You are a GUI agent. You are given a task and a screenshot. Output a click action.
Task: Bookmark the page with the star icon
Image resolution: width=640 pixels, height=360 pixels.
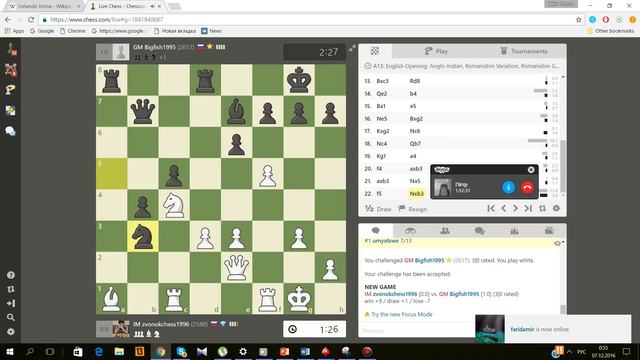click(x=578, y=20)
